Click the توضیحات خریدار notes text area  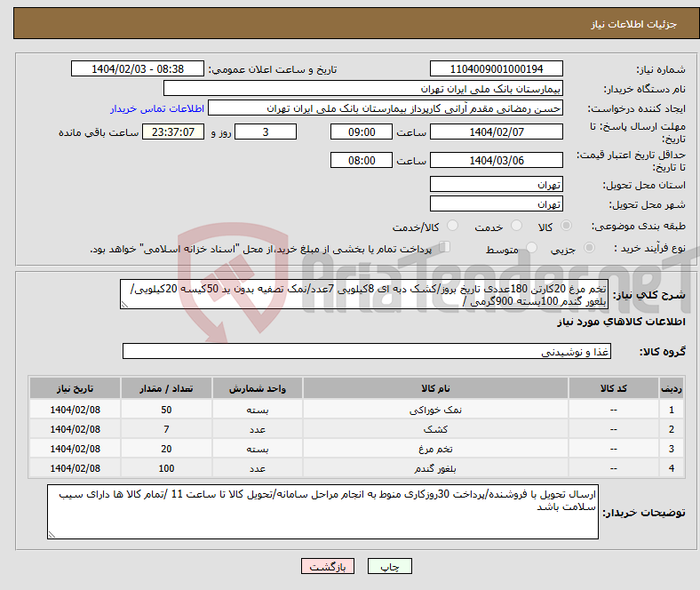pos(323,512)
